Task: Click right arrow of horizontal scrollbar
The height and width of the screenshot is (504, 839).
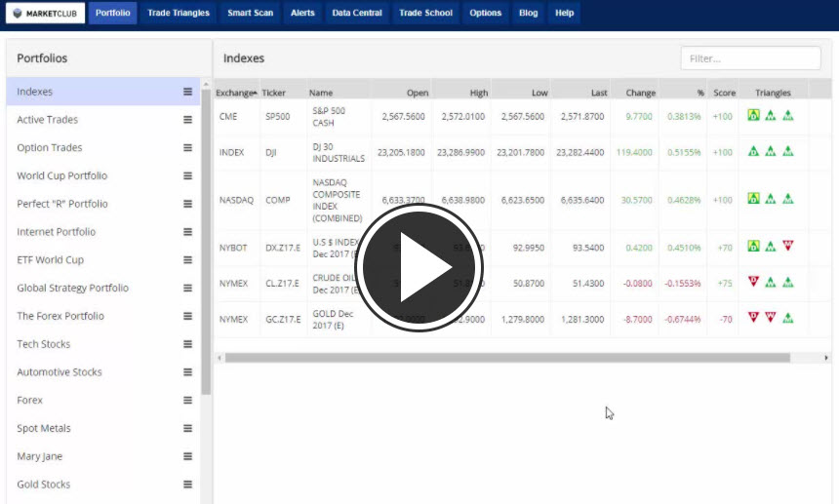Action: click(826, 358)
